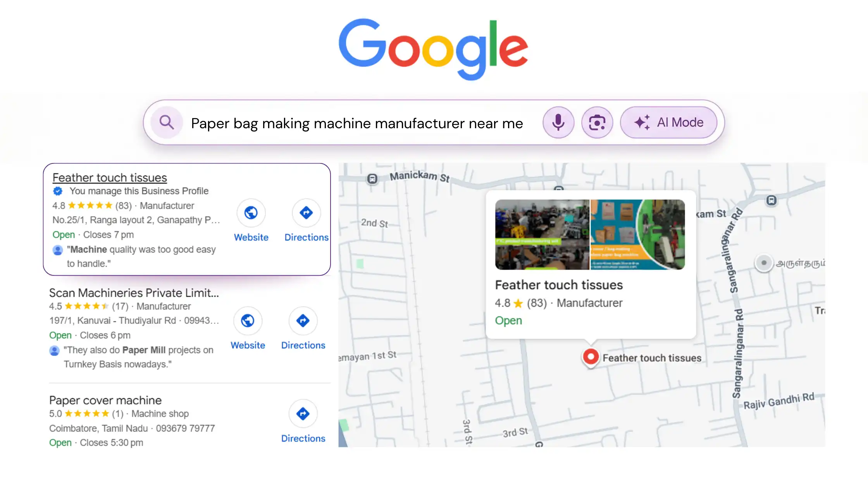Open Website for Scan Machineries
Screen dimensions: 868x488
click(x=248, y=321)
